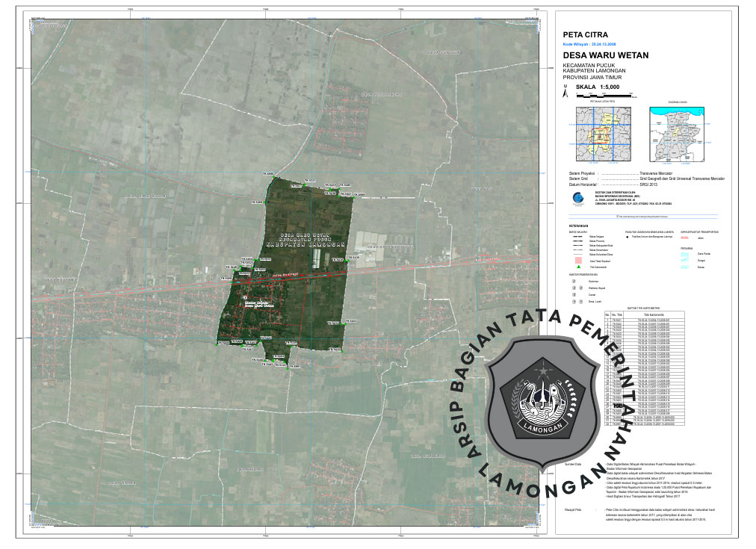Click the scale bar under SKALA 1:5,000

tap(604, 95)
